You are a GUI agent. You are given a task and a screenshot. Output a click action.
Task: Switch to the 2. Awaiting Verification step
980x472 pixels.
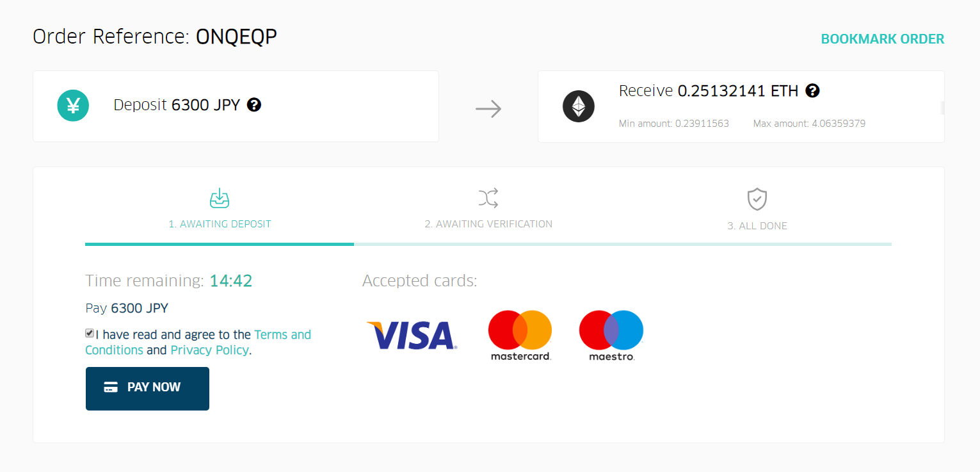pyautogui.click(x=488, y=224)
